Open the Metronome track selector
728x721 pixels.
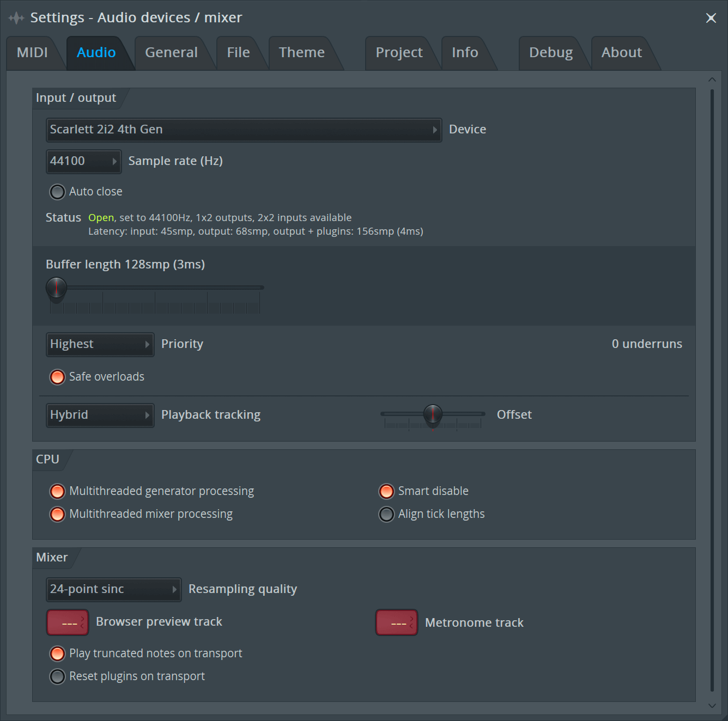[x=397, y=622]
